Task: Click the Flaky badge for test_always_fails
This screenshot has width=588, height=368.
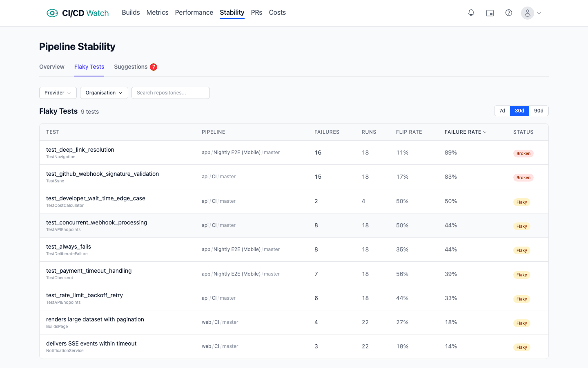Action: (521, 250)
